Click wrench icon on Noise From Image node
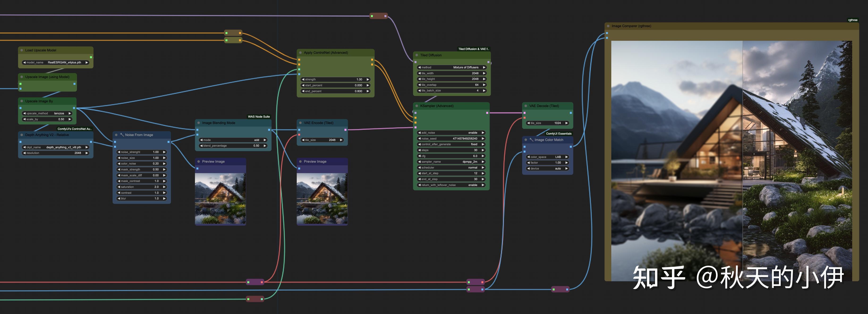The image size is (868, 314). click(x=122, y=135)
